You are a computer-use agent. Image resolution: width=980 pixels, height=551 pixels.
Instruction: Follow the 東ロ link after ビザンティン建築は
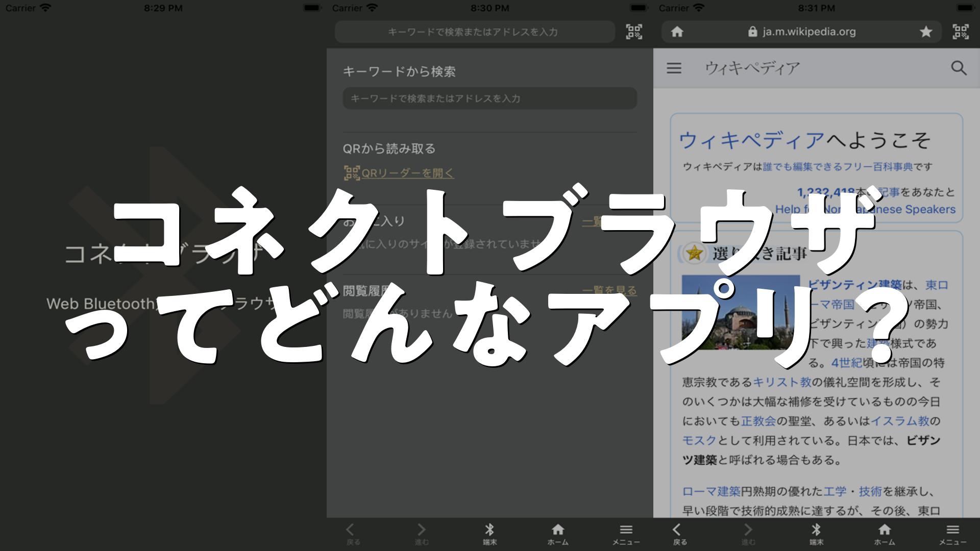[x=937, y=285]
